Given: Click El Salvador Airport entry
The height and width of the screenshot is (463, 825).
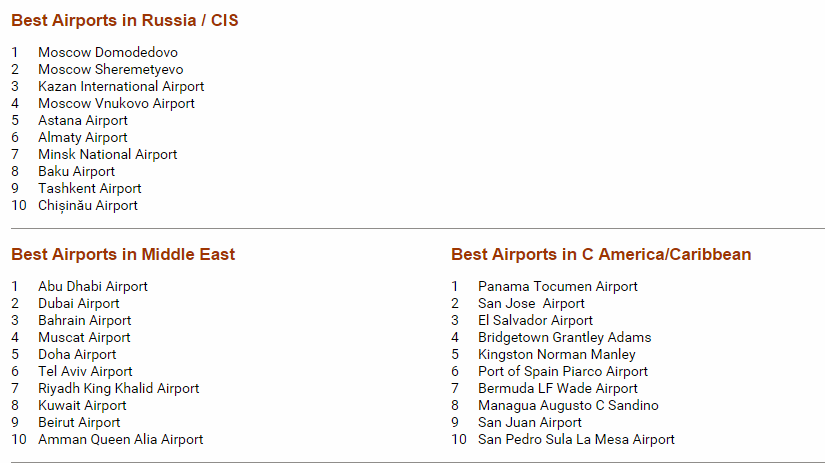Looking at the screenshot, I should pyautogui.click(x=535, y=320).
